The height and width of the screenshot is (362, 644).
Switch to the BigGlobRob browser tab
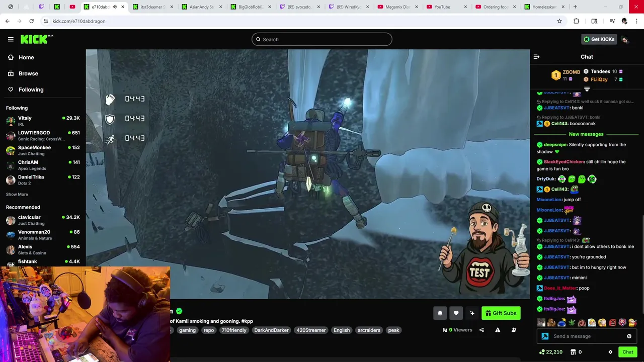[251, 7]
